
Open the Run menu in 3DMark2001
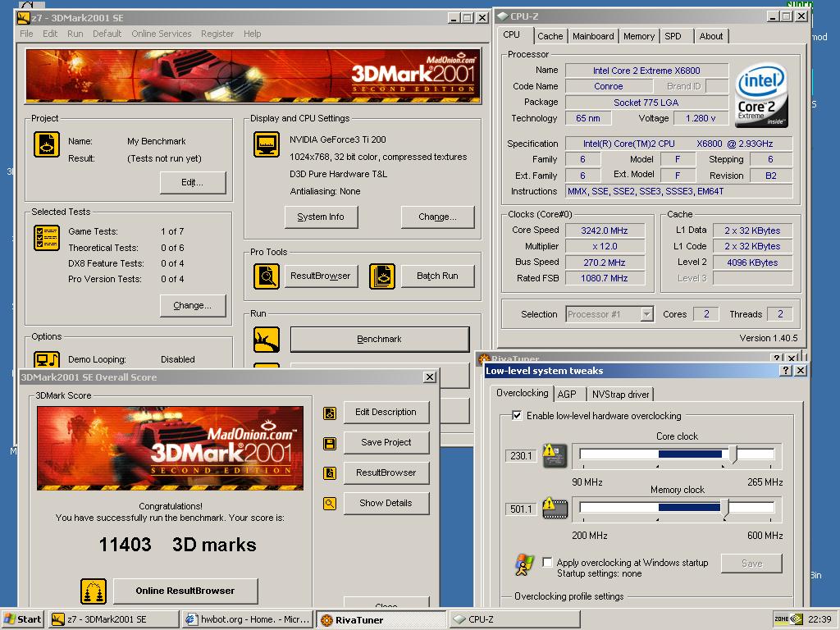(x=75, y=34)
